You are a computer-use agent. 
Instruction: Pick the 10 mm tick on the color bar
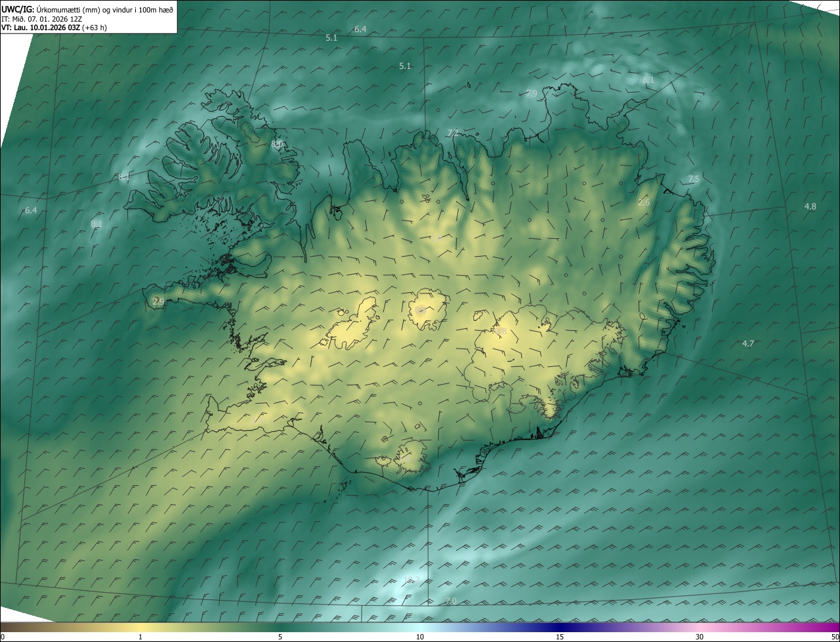[420, 637]
